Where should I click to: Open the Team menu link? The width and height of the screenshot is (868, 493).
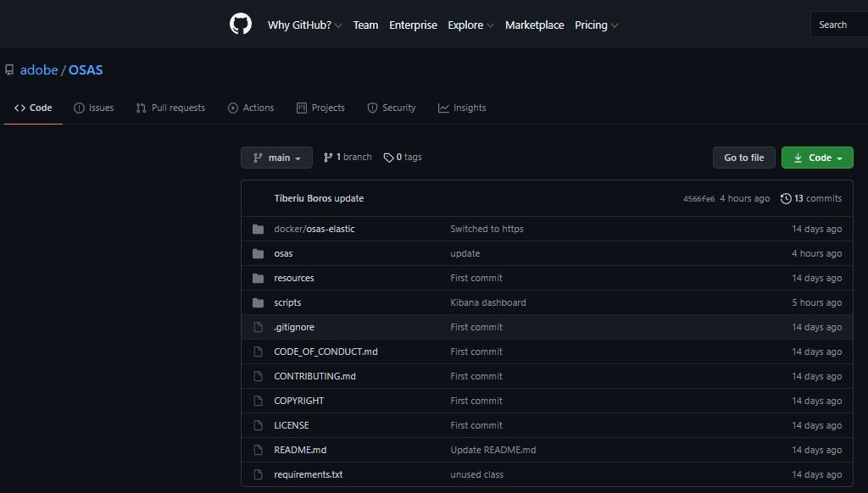point(365,25)
